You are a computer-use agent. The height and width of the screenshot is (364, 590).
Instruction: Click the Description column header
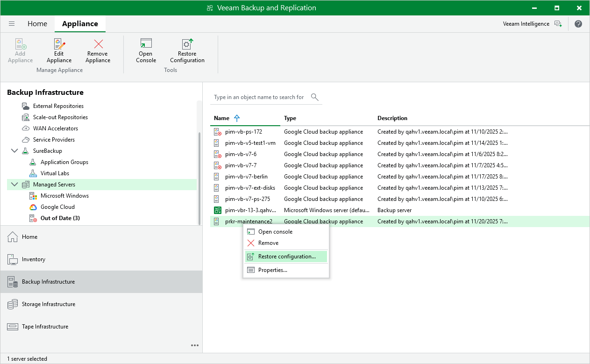pos(392,118)
